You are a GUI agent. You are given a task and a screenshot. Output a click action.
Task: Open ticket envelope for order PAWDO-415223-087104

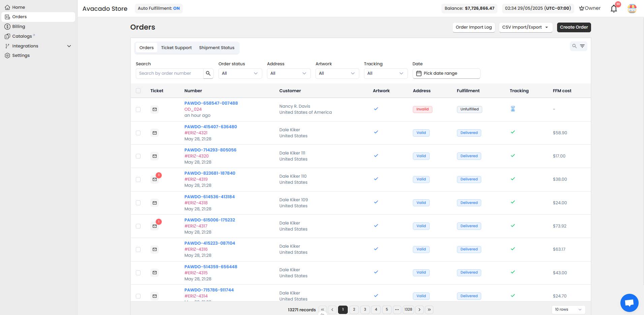155,249
